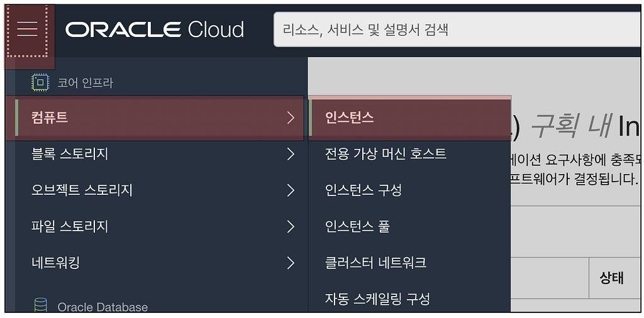This screenshot has width=644, height=318.
Task: Expand the 컴퓨트 chevron arrow
Action: click(x=291, y=118)
